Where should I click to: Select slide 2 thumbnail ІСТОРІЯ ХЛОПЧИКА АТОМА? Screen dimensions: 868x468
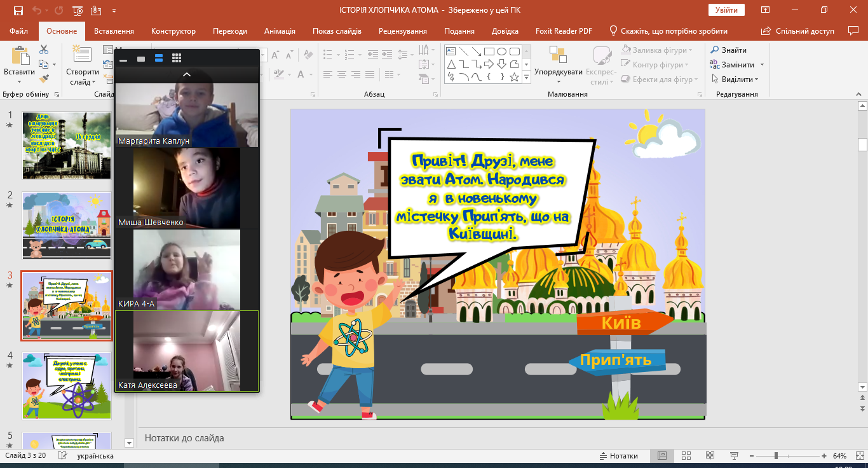[67, 226]
